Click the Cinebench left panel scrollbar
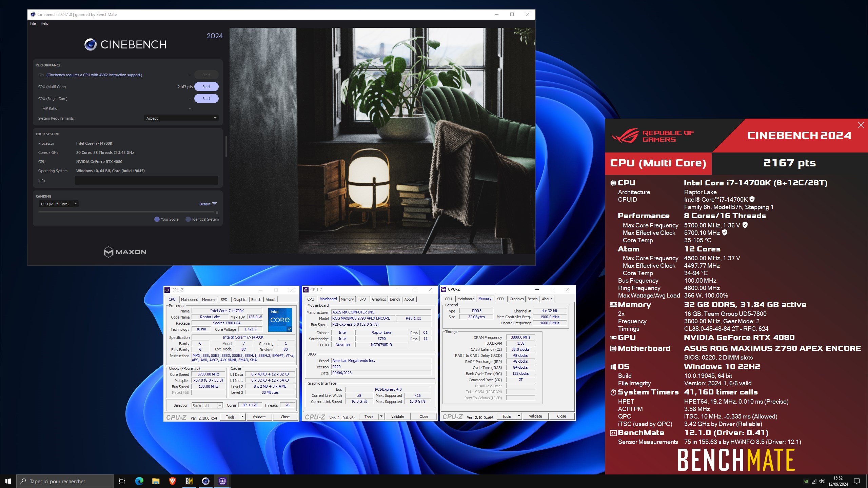Viewport: 868px width, 488px height. 226,146
